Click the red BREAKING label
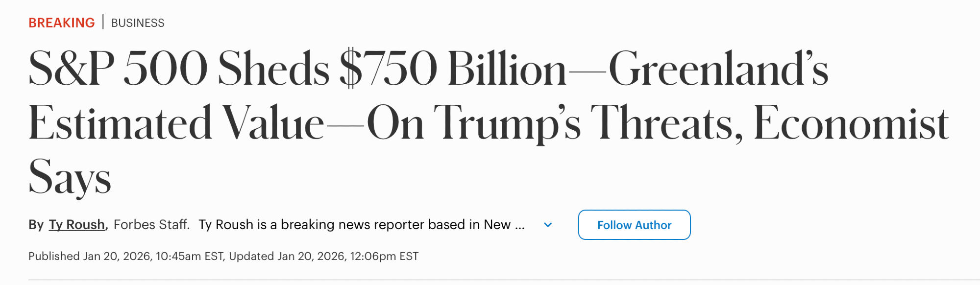The height and width of the screenshot is (285, 980). coord(61,23)
